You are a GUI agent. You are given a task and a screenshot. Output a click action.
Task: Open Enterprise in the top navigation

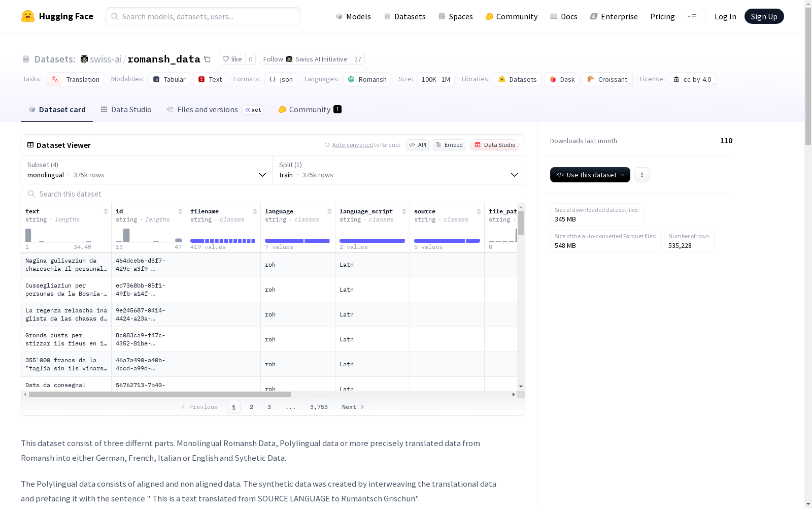(614, 16)
